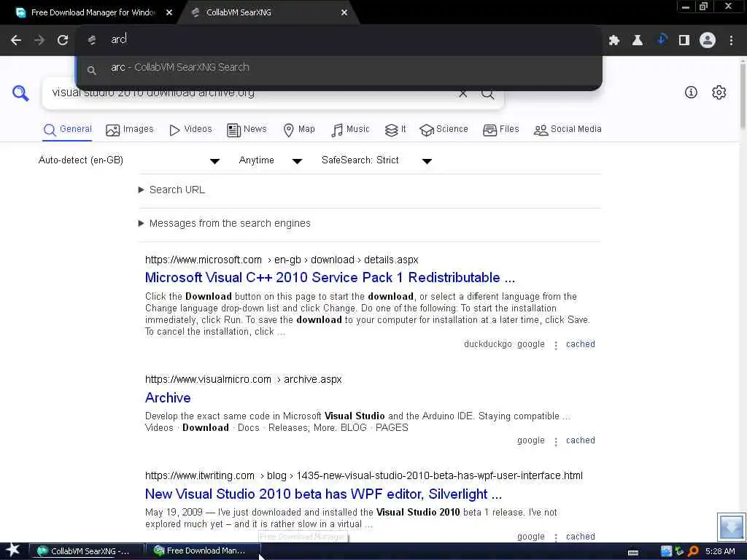The width and height of the screenshot is (747, 560).
Task: Open the Anytime time range dropdown
Action: click(x=271, y=160)
